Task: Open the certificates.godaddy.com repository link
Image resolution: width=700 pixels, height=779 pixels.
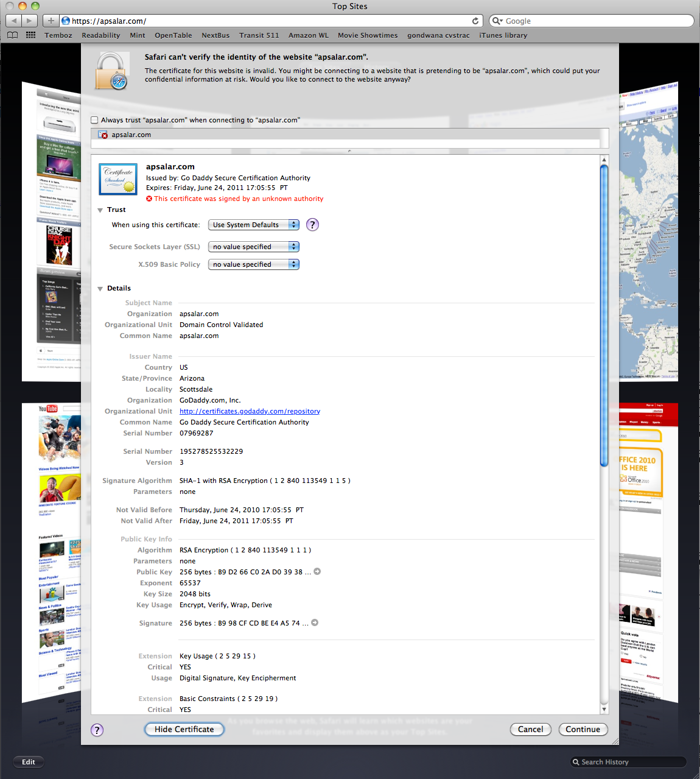Action: tap(250, 411)
